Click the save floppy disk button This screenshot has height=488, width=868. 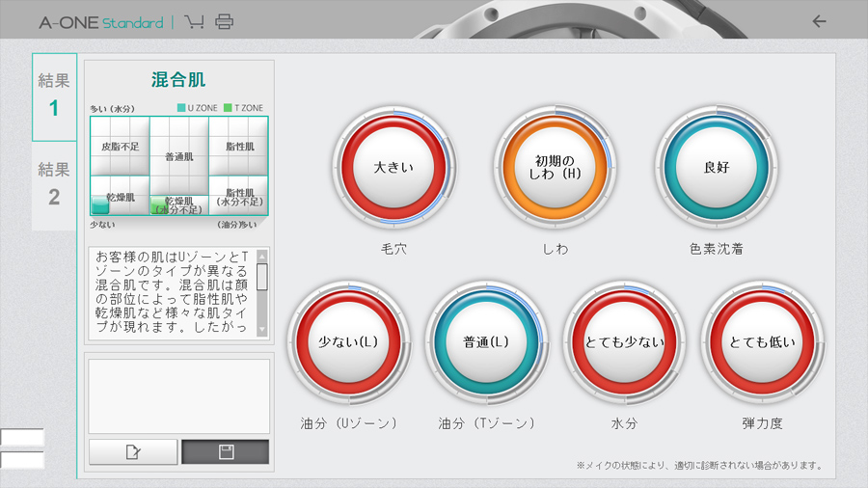click(x=226, y=451)
